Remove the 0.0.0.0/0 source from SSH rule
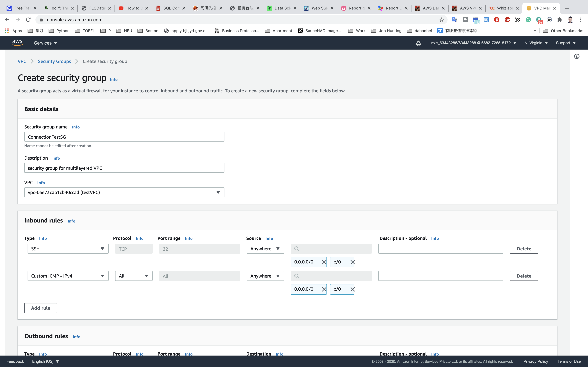 (x=324, y=262)
